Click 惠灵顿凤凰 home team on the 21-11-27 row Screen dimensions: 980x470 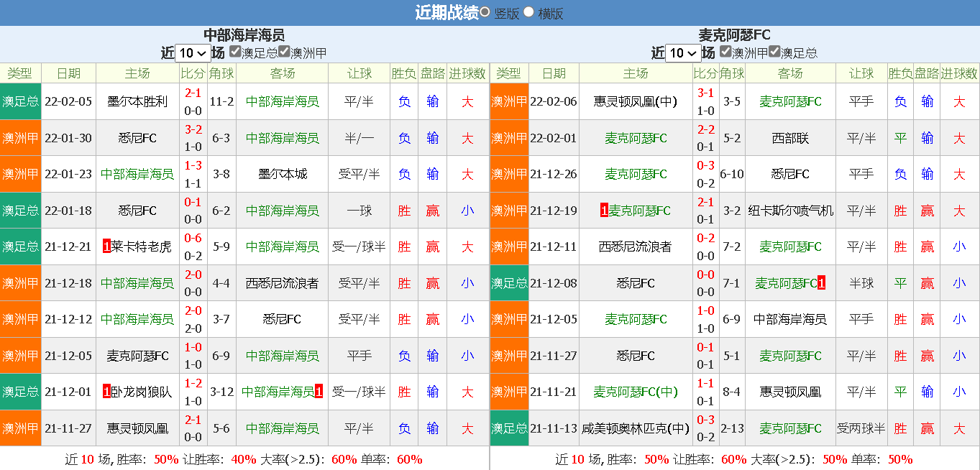[137, 428]
